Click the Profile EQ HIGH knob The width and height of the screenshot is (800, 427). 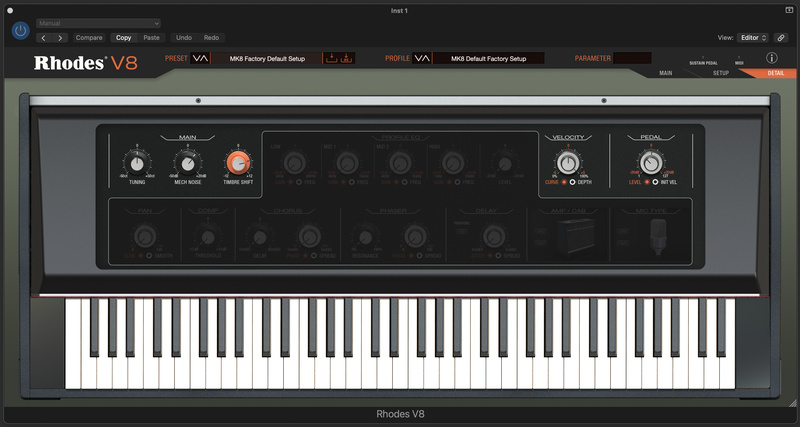453,163
